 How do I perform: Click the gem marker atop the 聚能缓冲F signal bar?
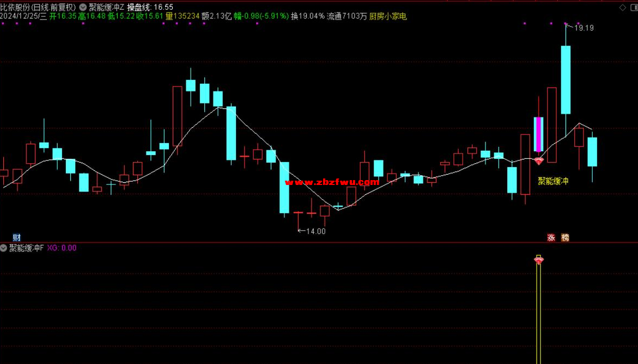pos(538,260)
